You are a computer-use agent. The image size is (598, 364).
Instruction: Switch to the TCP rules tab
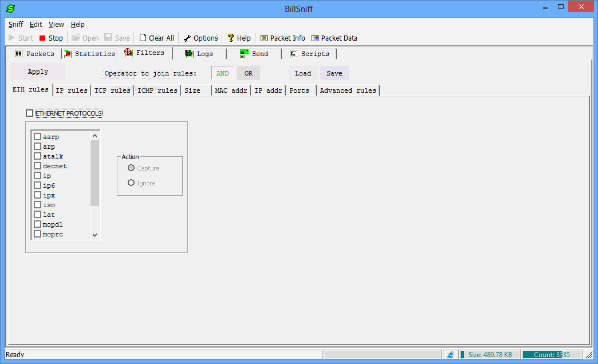(x=112, y=90)
